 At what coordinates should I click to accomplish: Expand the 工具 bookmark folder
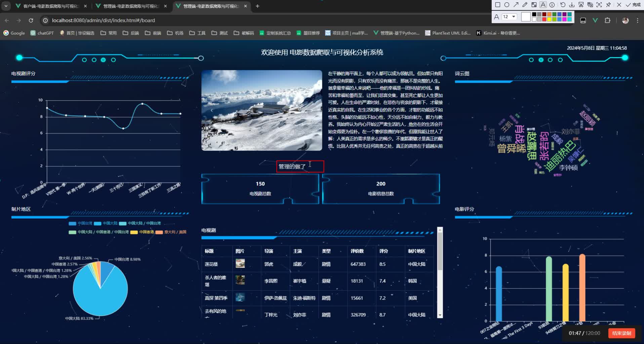tap(197, 33)
